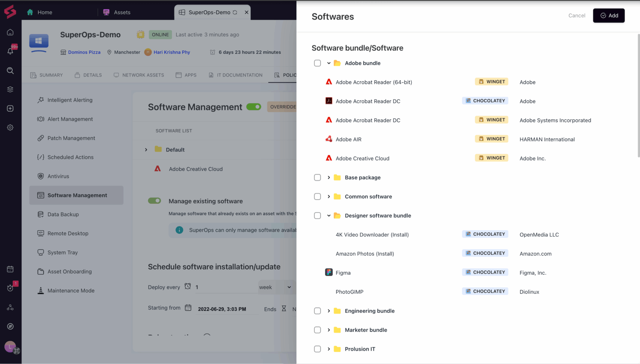Click the Starting from date field
Viewport: 640px width, 364px height.
222,309
